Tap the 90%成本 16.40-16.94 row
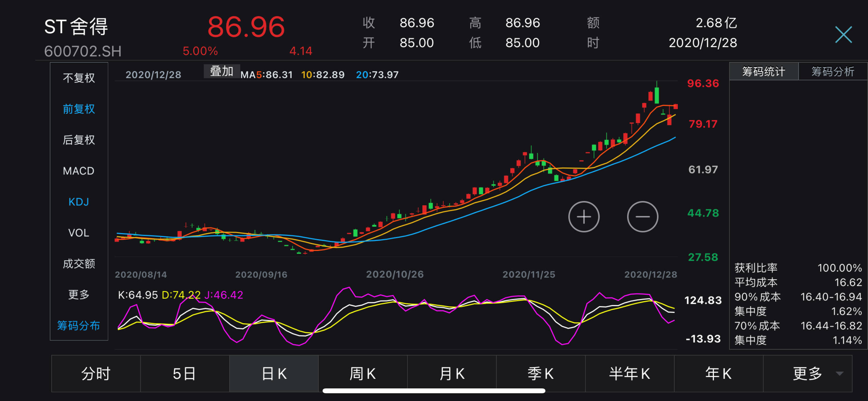Image resolution: width=868 pixels, height=401 pixels. [x=798, y=297]
